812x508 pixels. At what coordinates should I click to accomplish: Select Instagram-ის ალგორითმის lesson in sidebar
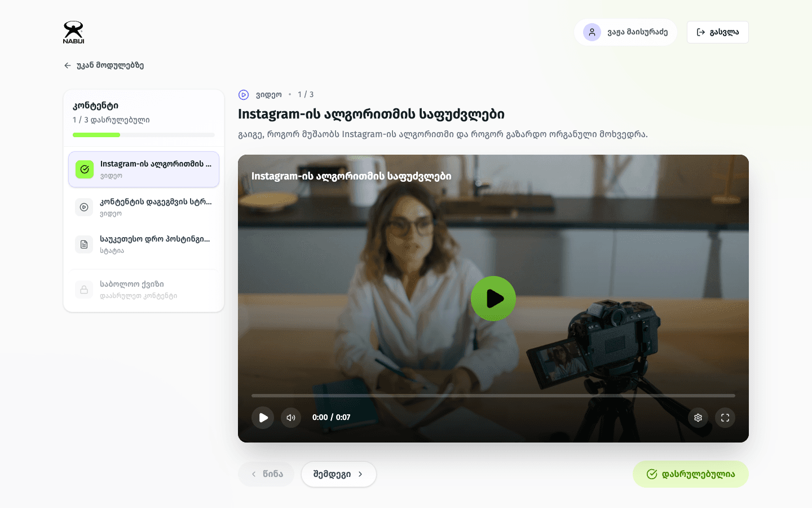144,169
